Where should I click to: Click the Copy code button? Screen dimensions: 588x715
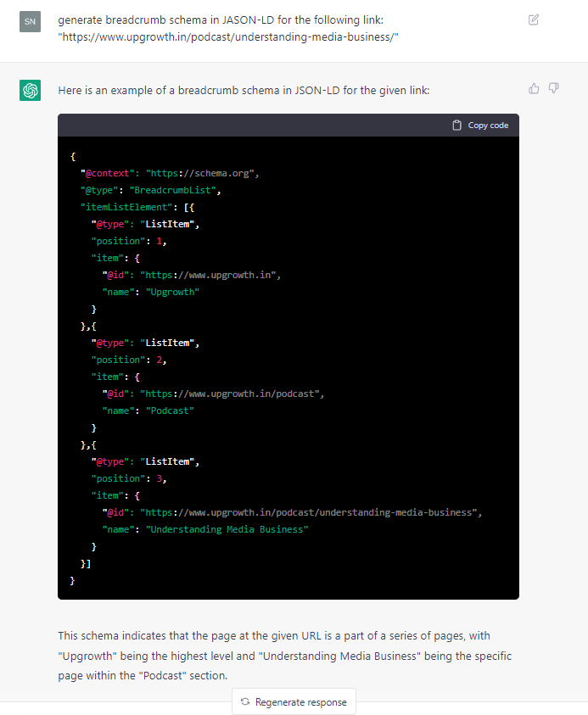click(x=480, y=126)
